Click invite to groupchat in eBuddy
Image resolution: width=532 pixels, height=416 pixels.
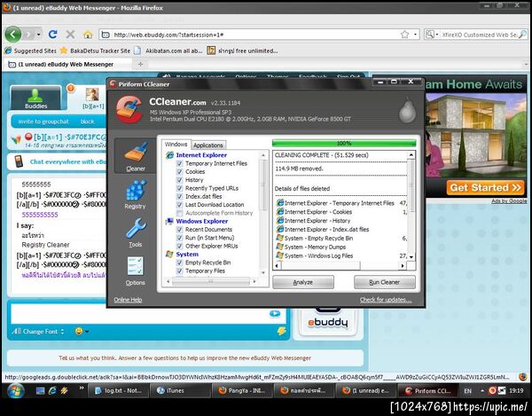pos(43,122)
